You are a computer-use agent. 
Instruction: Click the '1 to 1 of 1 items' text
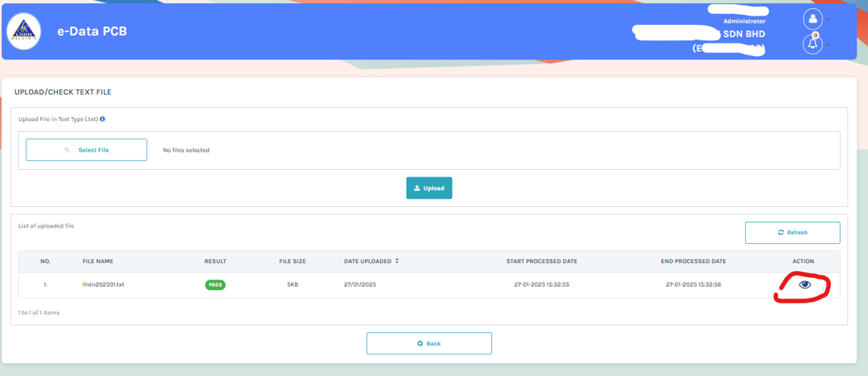click(x=39, y=313)
